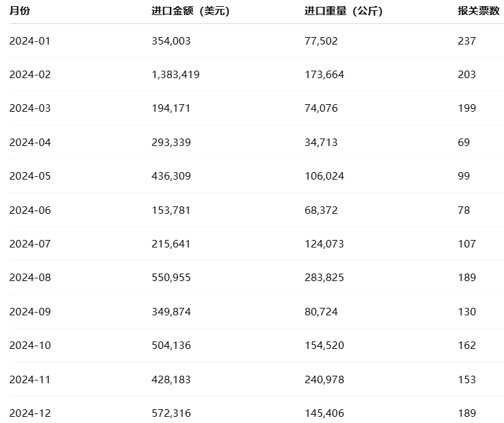
Task: Select import amount 428,183 cell
Action: pos(171,380)
